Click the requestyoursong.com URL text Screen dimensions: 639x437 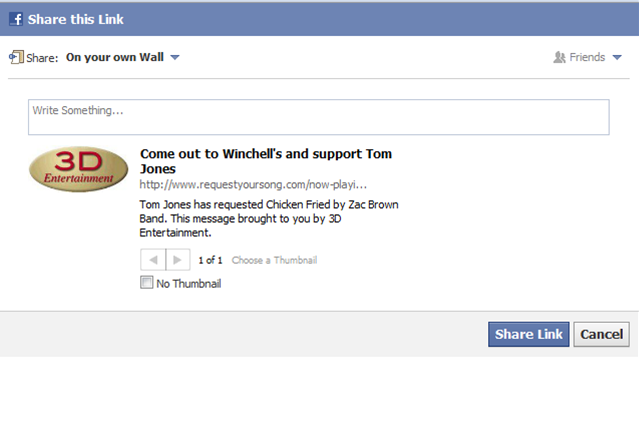[254, 185]
